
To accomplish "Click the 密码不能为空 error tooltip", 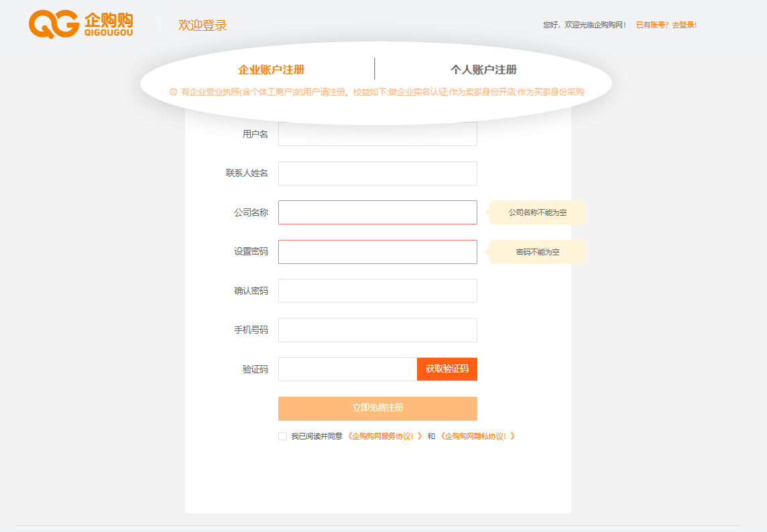I will click(x=538, y=252).
